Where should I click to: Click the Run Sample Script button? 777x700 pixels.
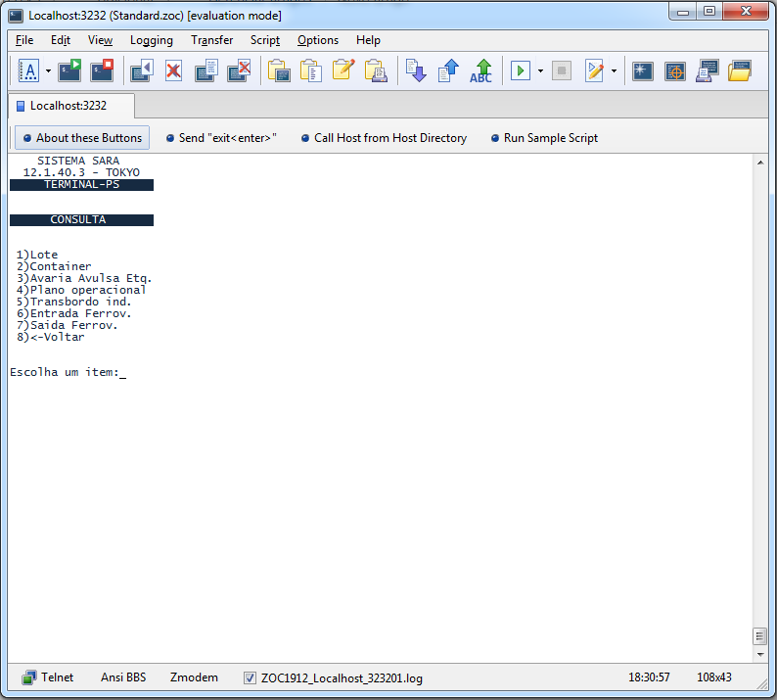click(544, 138)
